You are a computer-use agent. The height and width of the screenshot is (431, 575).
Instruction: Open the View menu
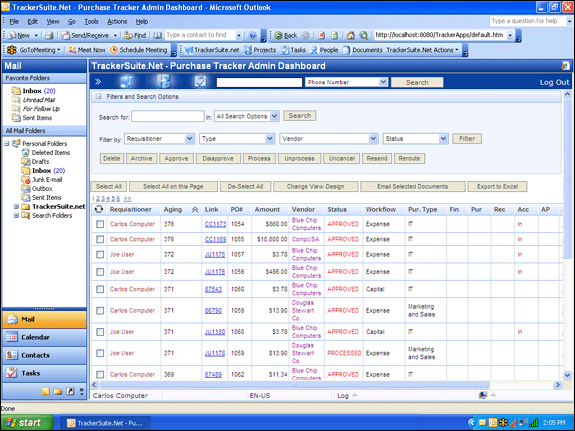[53, 22]
